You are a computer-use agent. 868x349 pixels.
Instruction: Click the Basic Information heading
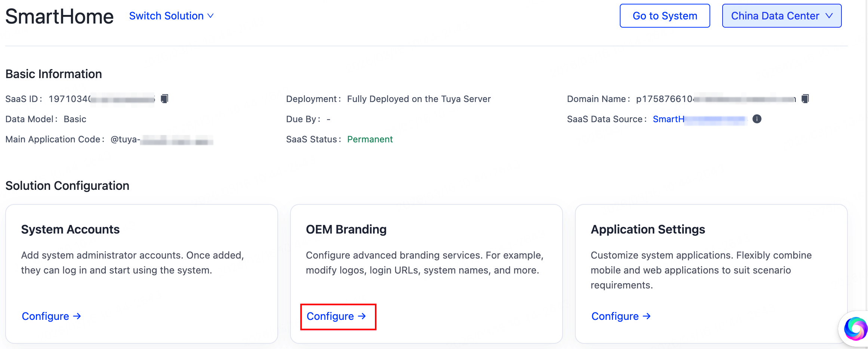tap(53, 74)
